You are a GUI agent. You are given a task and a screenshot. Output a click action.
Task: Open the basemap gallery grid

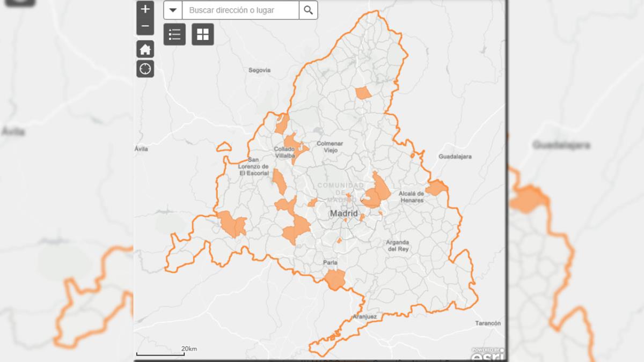tap(203, 34)
